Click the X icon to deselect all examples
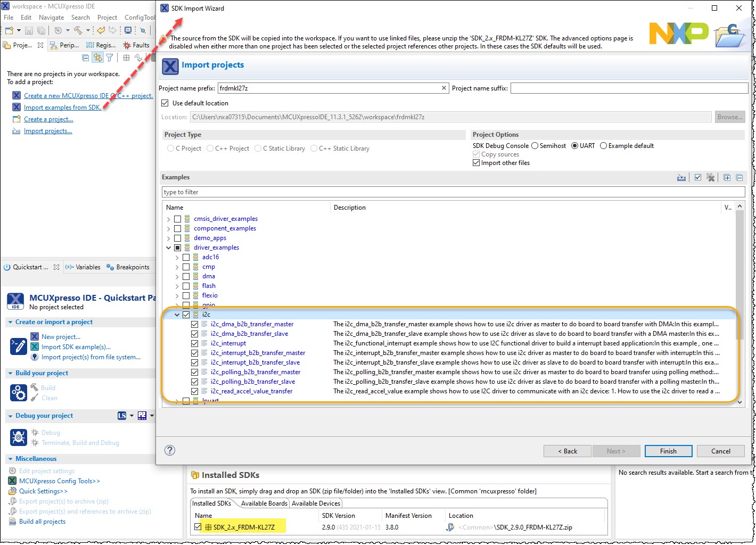Viewport: 756px width, 545px height. click(711, 177)
